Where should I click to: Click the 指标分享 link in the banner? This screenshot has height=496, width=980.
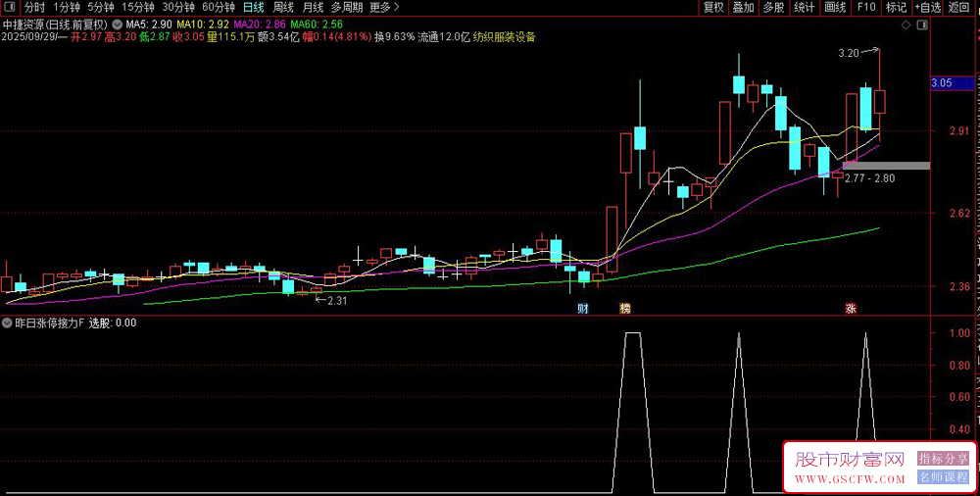(x=943, y=458)
